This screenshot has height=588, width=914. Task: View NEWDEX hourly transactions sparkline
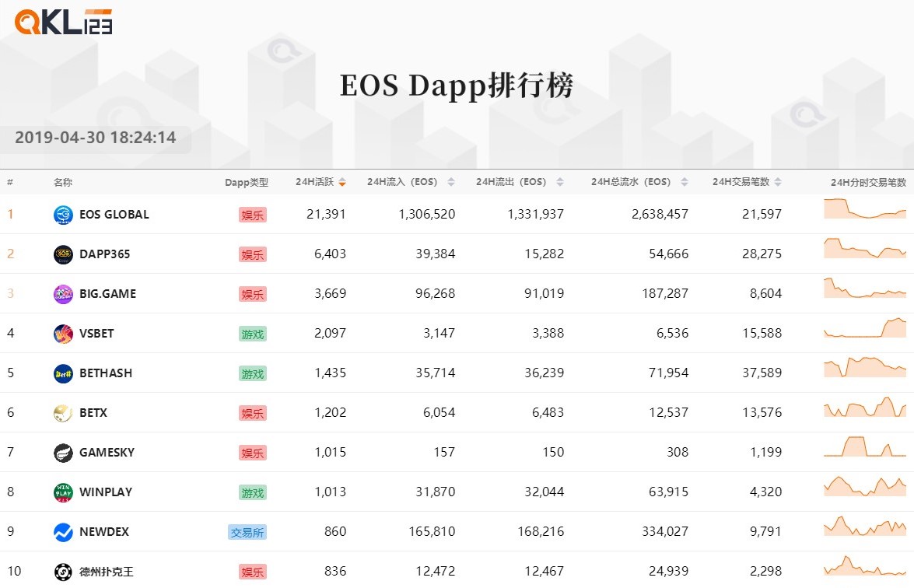(x=865, y=526)
